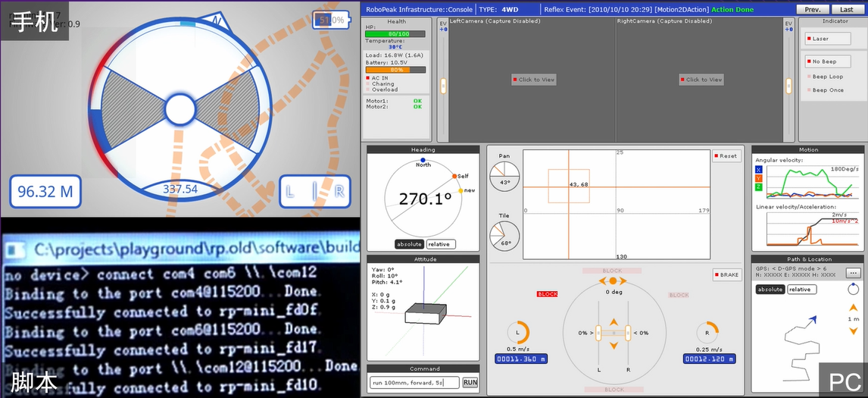Click the left wheel throttle slider handle
868x398 pixels.
[598, 333]
